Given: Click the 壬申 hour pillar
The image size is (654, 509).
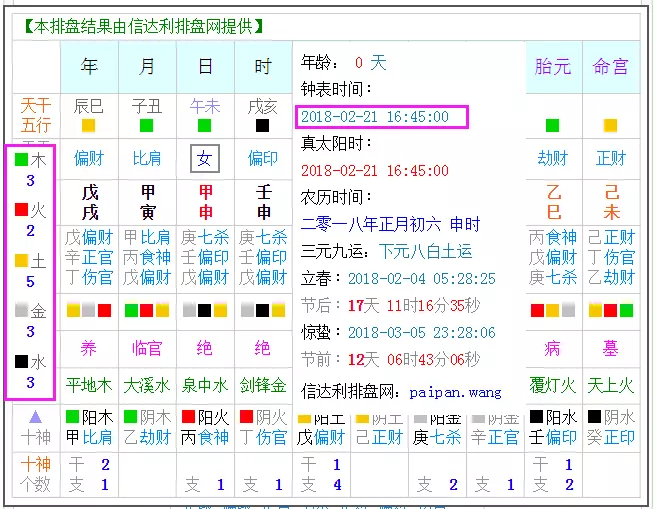Looking at the screenshot, I should 264,203.
